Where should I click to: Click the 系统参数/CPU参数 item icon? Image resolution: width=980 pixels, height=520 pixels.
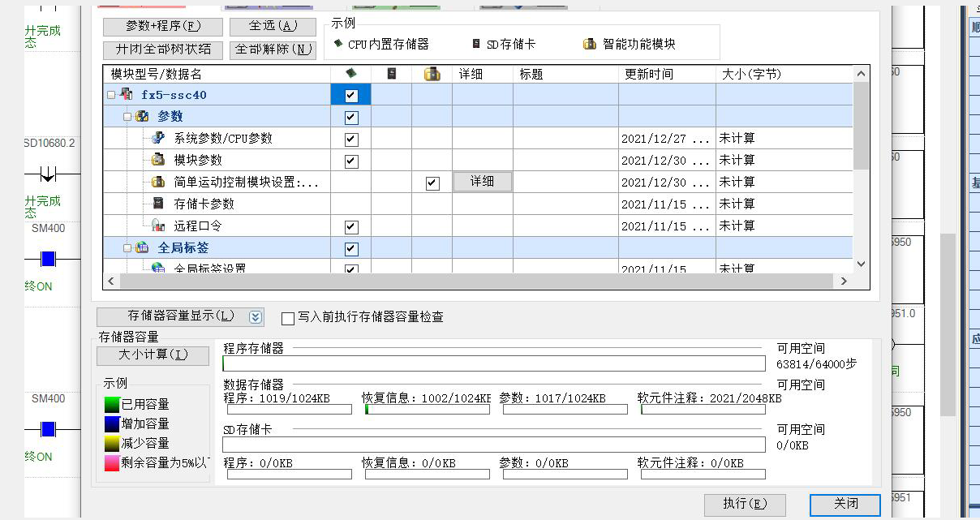tap(158, 139)
